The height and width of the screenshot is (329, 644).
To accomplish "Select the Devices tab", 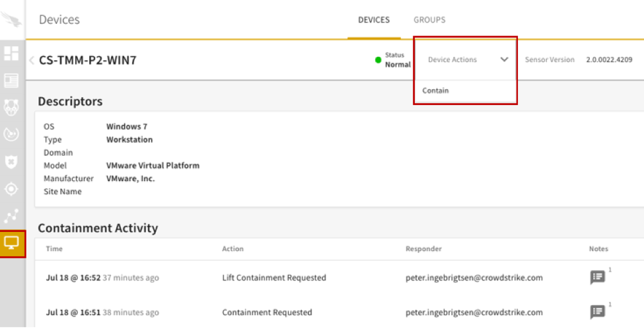I will pyautogui.click(x=374, y=20).
